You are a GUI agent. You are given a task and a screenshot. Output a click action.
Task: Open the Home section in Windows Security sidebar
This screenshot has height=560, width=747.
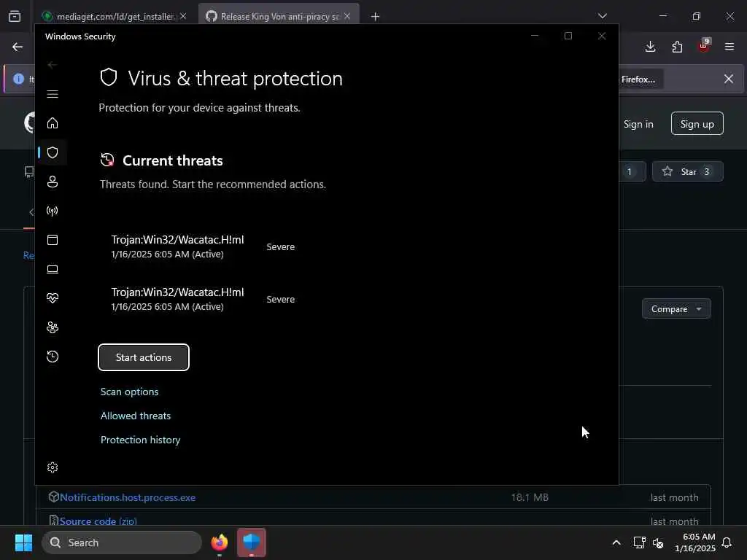point(53,123)
